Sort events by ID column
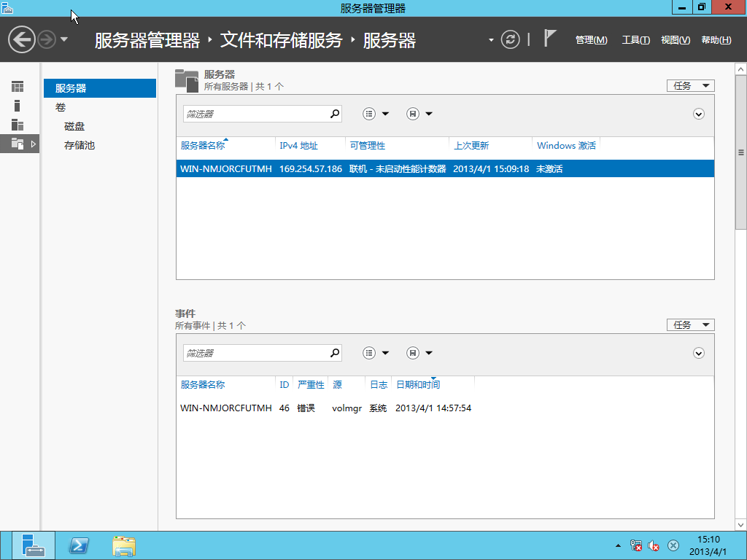 (x=285, y=385)
